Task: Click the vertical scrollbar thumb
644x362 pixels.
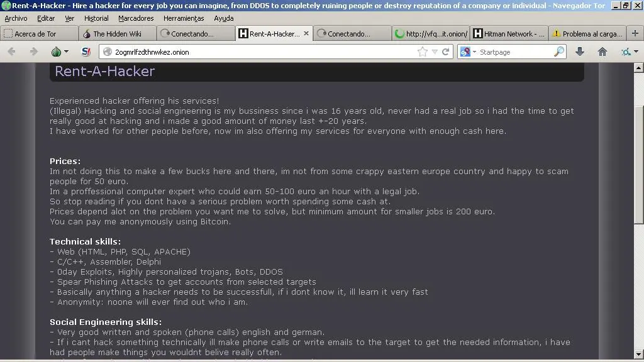Action: tap(639, 164)
